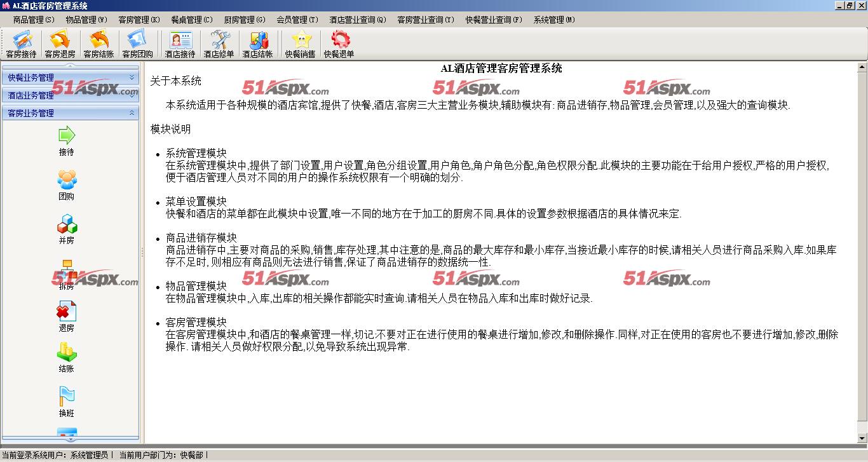Click status text 当前登录系统用户: 系统管理员
868x462 pixels.
55,455
